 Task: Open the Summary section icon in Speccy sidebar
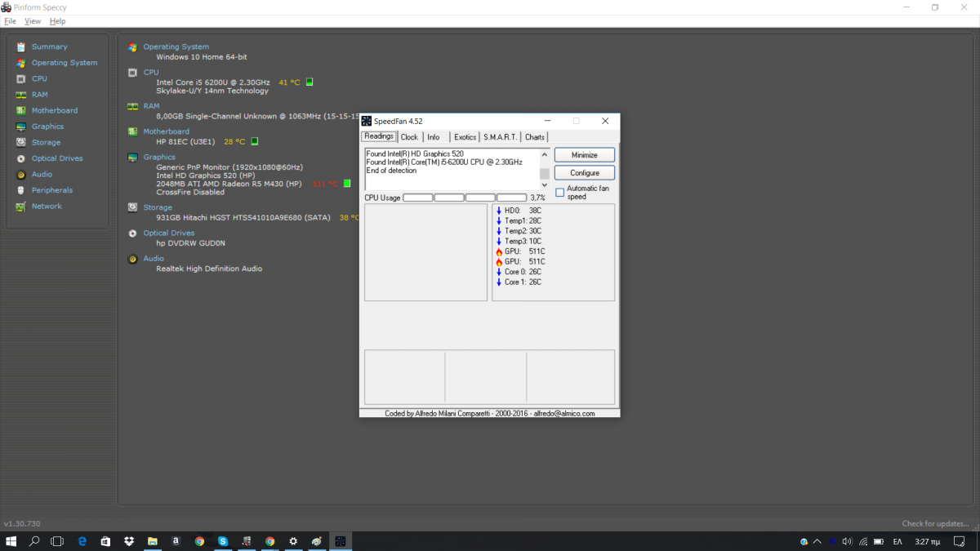tap(21, 47)
